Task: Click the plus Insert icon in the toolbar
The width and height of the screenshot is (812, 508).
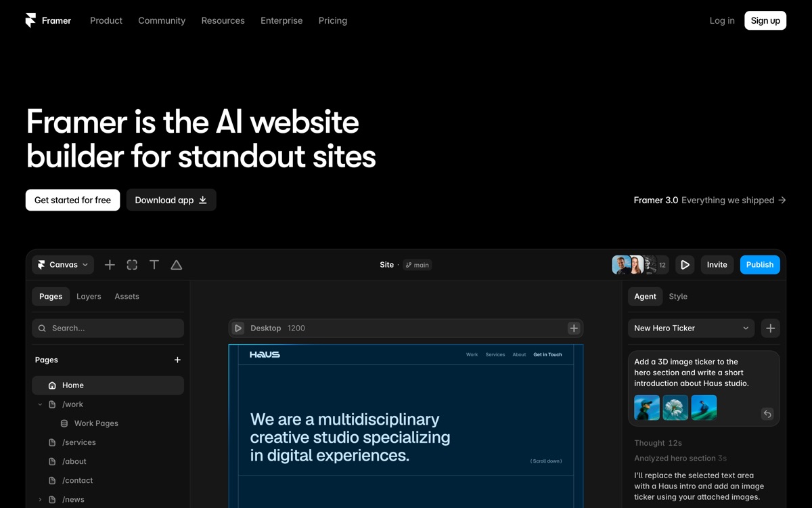Action: 110,265
